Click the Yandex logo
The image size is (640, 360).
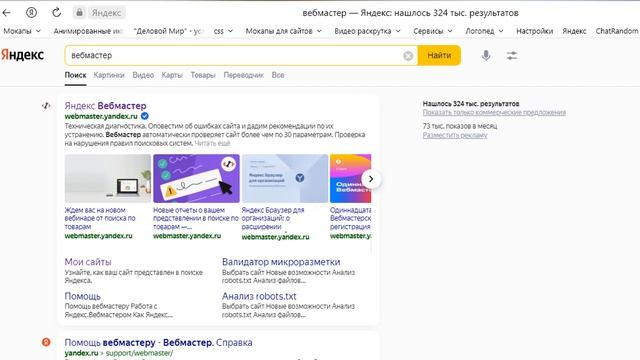[22, 55]
